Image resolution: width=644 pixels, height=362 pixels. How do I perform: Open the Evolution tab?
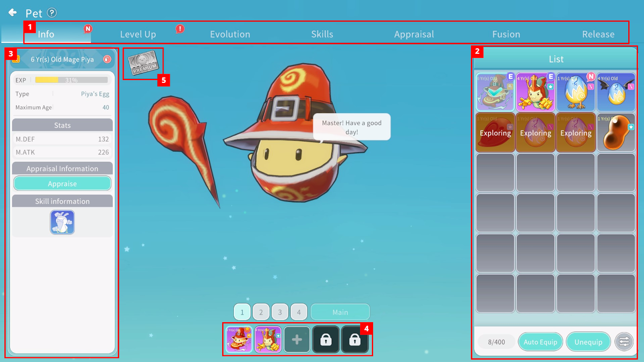tap(230, 35)
